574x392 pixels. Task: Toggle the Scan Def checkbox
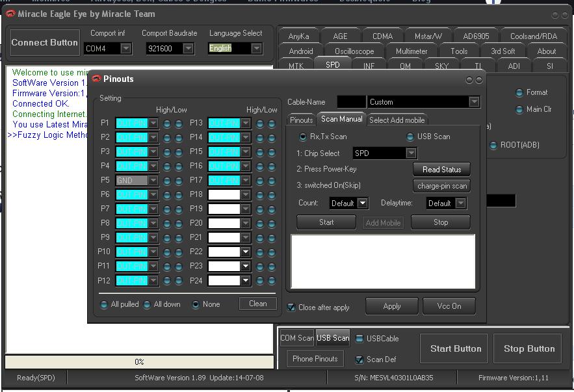click(x=359, y=359)
